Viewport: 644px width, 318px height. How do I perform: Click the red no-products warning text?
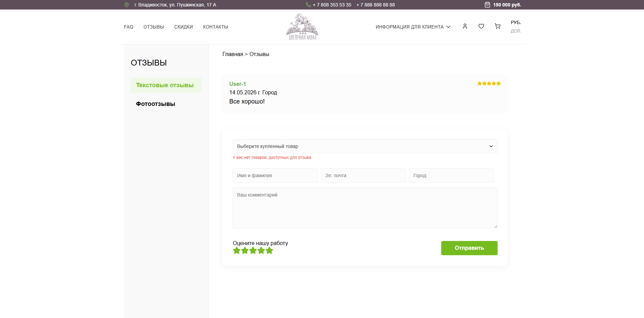pos(272,157)
